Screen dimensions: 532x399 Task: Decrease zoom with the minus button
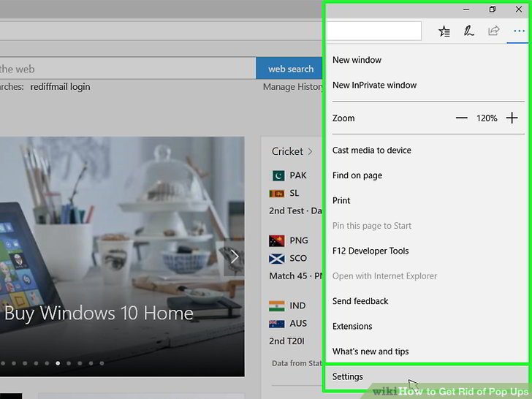coord(461,118)
